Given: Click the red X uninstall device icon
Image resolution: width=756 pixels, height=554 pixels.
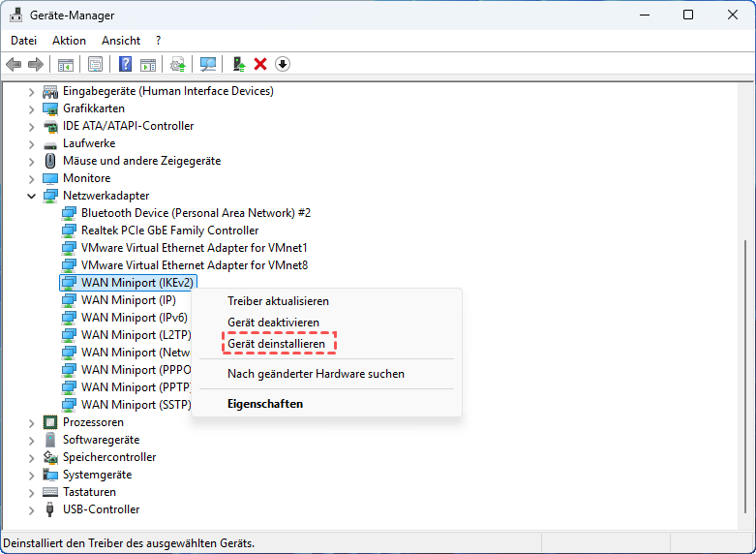Looking at the screenshot, I should pyautogui.click(x=260, y=64).
